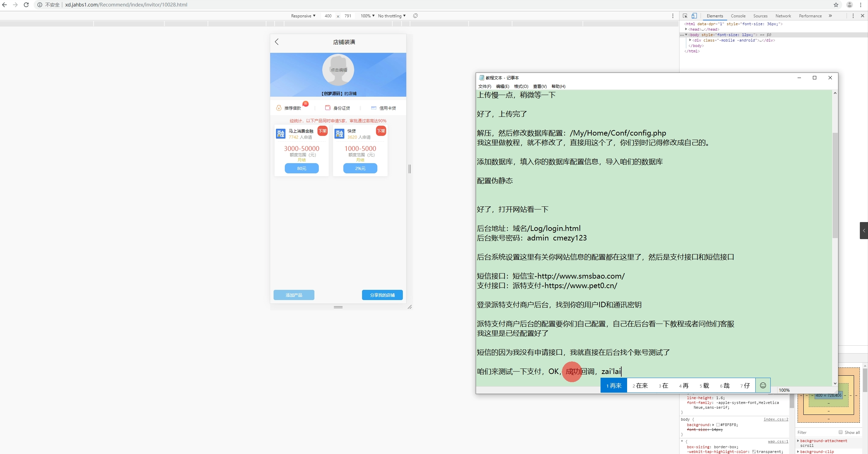The image size is (868, 454).
Task: Expand the head node in DOM tree
Action: [686, 29]
